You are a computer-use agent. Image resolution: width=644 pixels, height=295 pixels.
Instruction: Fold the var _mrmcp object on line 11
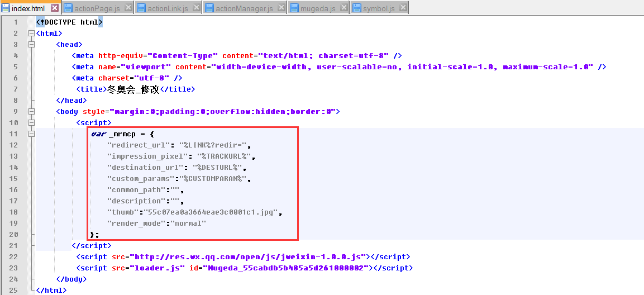[x=31, y=134]
